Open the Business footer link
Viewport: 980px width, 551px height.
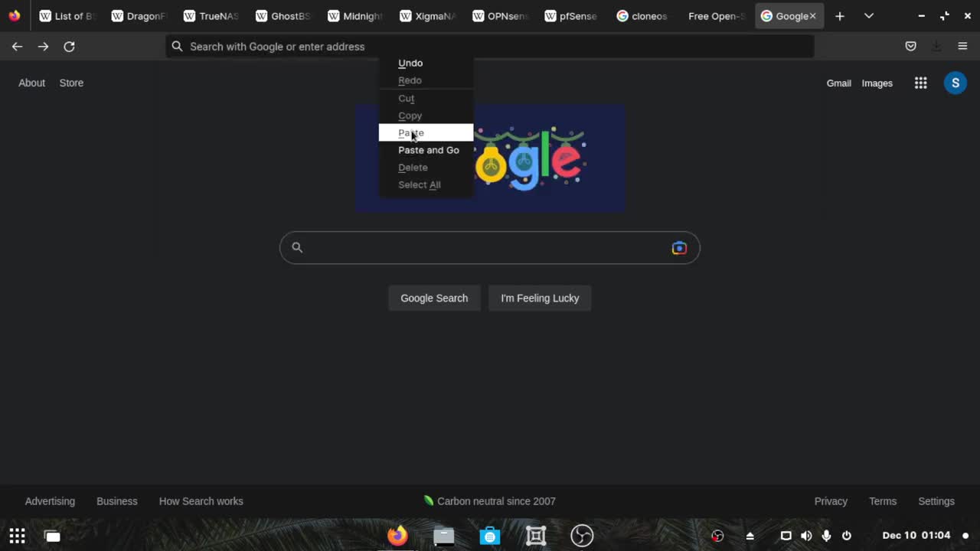pyautogui.click(x=117, y=501)
